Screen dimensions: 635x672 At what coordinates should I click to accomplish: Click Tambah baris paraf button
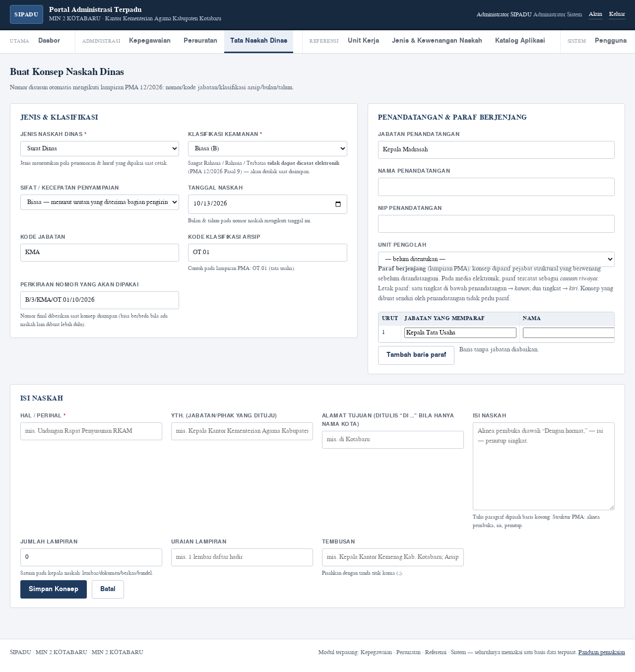click(x=416, y=355)
